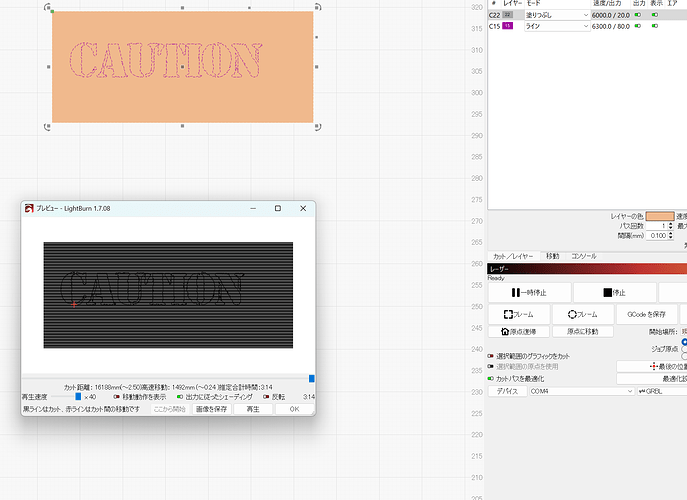Open the C15 mode dropdown ライン
The width and height of the screenshot is (687, 500).
(x=556, y=26)
